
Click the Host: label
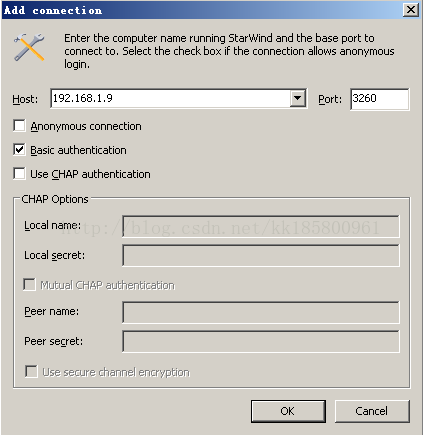click(25, 99)
